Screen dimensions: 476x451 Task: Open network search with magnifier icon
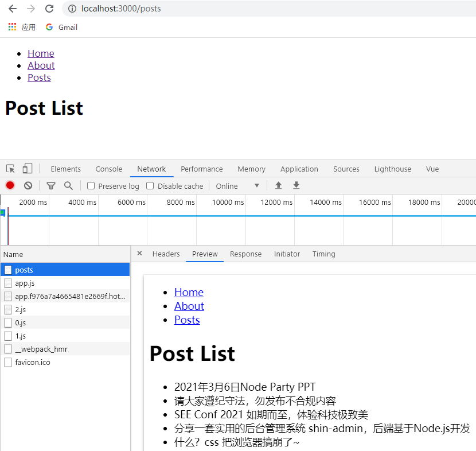point(69,185)
